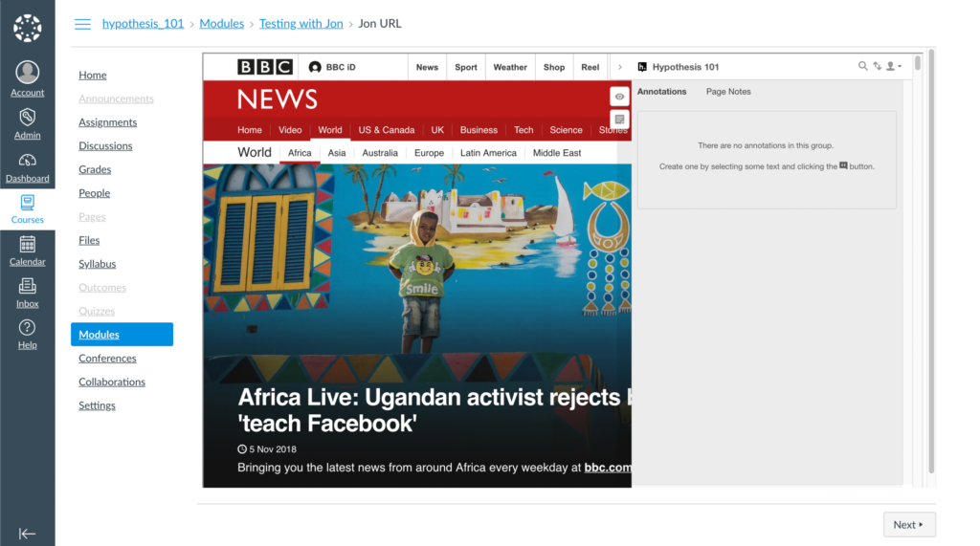Open Syllabus in the course menu

coord(98,264)
